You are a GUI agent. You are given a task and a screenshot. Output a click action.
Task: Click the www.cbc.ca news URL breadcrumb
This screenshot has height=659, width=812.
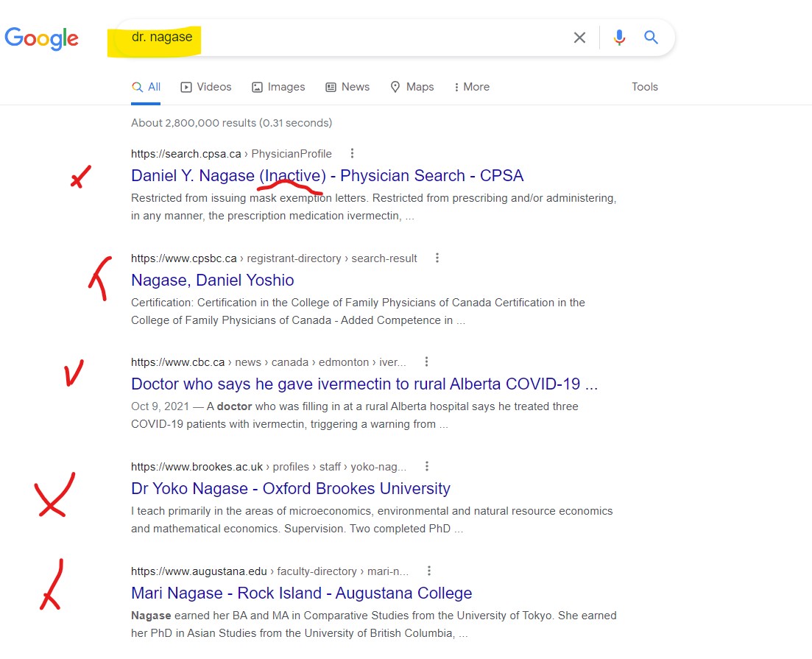(x=268, y=362)
